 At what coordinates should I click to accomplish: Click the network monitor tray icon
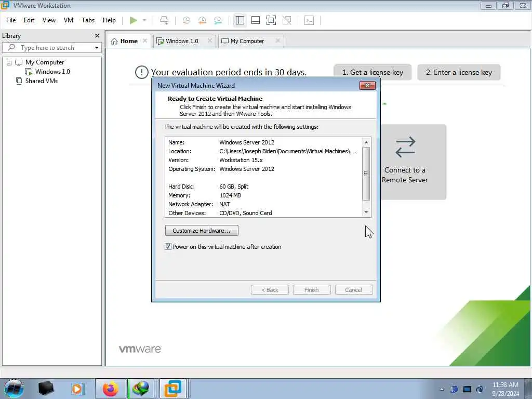point(467,389)
